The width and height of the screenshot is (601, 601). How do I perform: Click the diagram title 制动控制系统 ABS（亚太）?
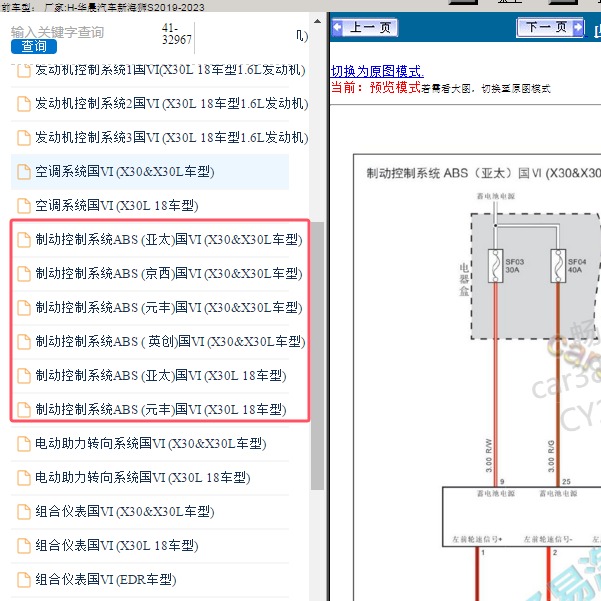pos(484,173)
